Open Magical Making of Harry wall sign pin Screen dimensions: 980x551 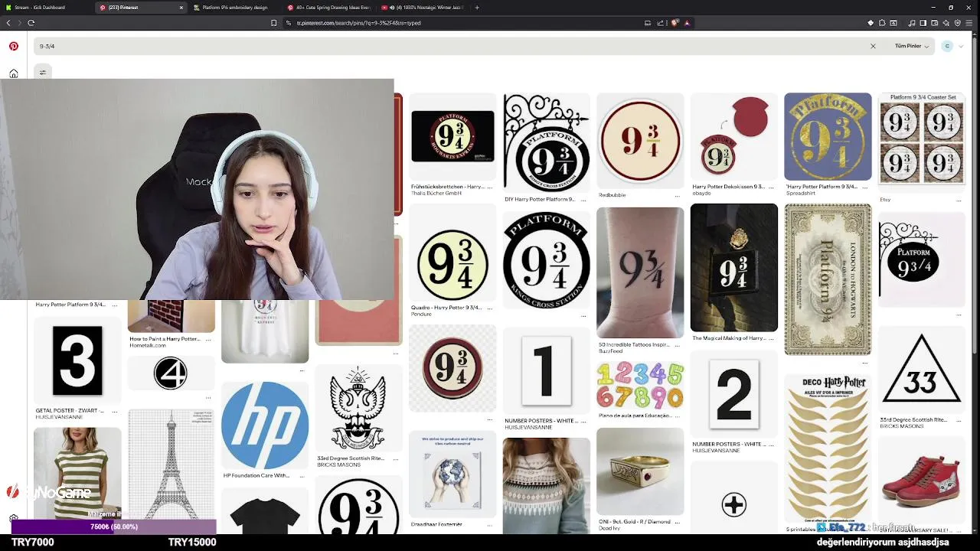[x=733, y=268]
